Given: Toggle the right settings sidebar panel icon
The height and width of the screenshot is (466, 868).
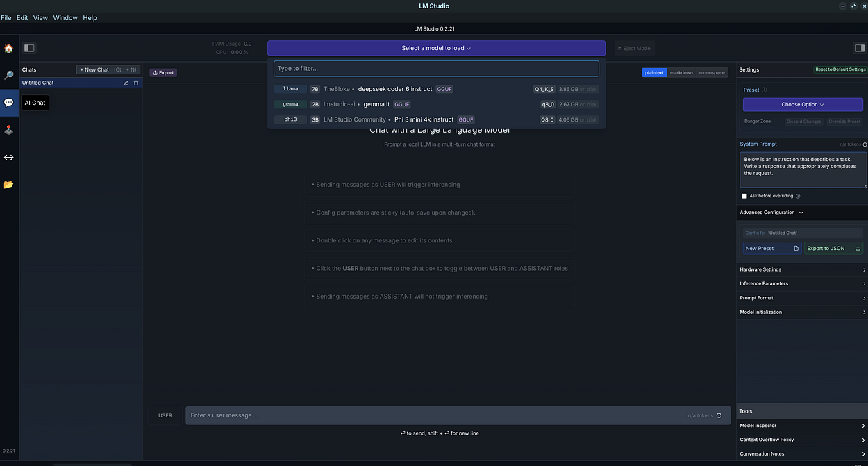Looking at the screenshot, I should tap(859, 48).
